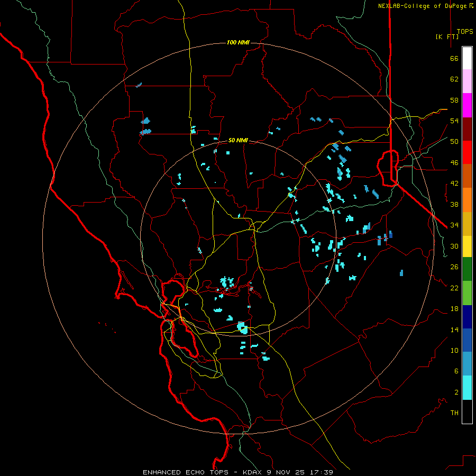Image resolution: width=476 pixels, height=476 pixels.
Task: Click the 26 legend value
Action: point(454,267)
